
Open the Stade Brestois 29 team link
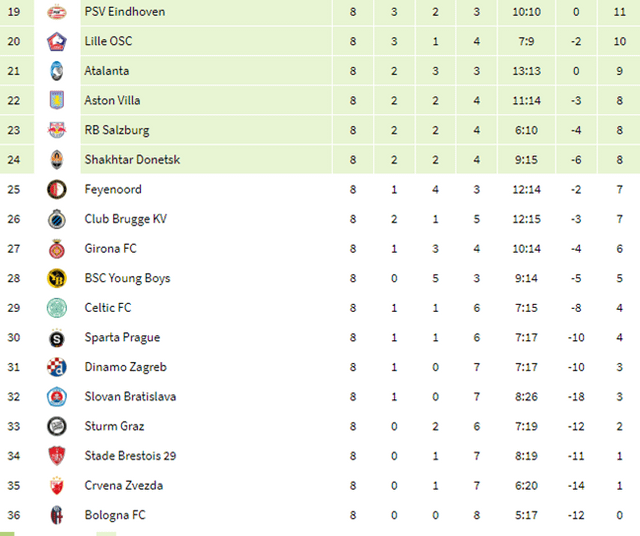coord(128,456)
